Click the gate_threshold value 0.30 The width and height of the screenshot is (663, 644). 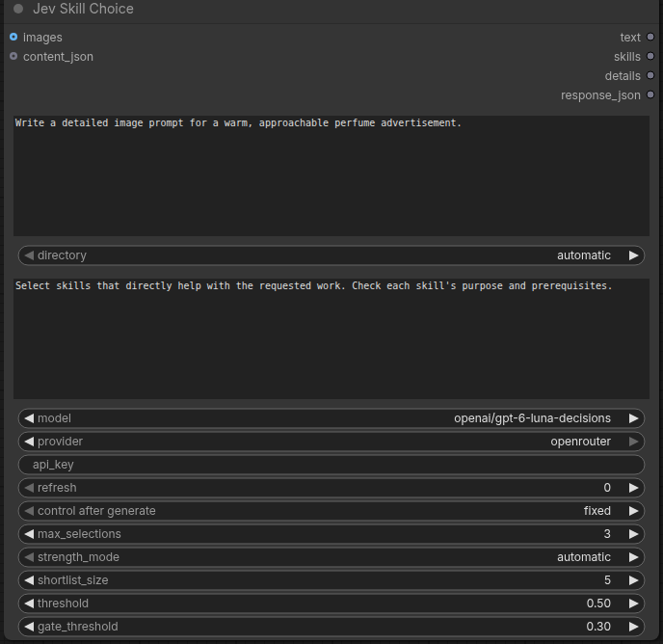(598, 627)
